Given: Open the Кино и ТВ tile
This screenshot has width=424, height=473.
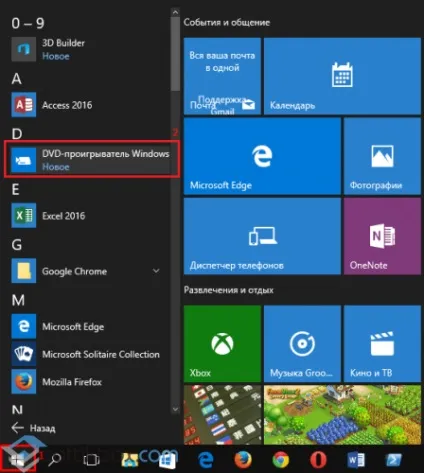Looking at the screenshot, I should (382, 344).
